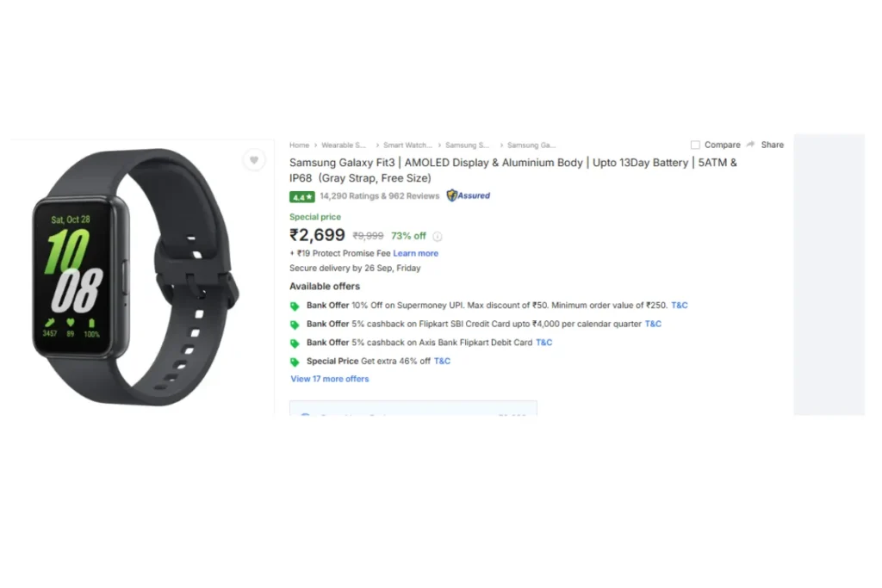Click the Samsung Ga... breadcrumb
This screenshot has width=882, height=588.
[531, 145]
